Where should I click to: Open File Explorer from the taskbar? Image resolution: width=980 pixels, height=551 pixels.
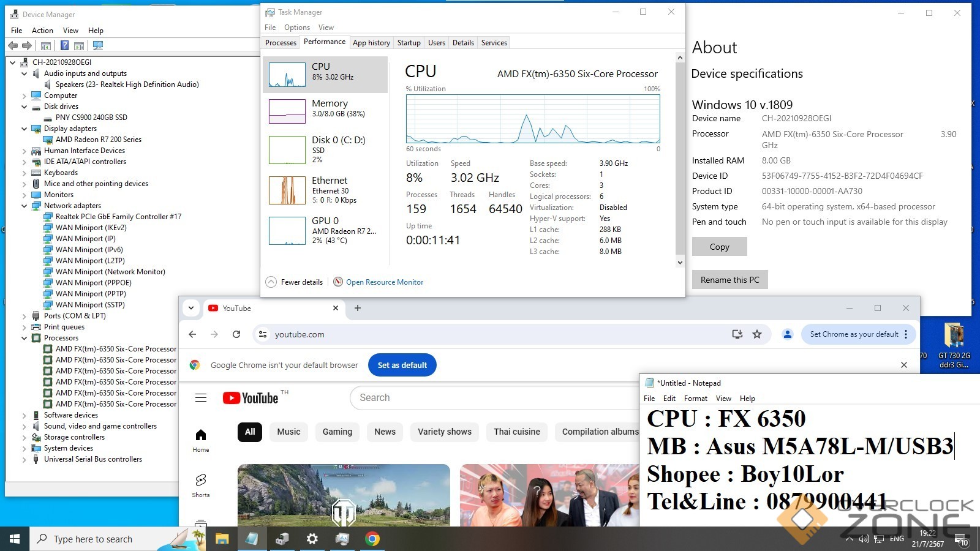pyautogui.click(x=222, y=539)
